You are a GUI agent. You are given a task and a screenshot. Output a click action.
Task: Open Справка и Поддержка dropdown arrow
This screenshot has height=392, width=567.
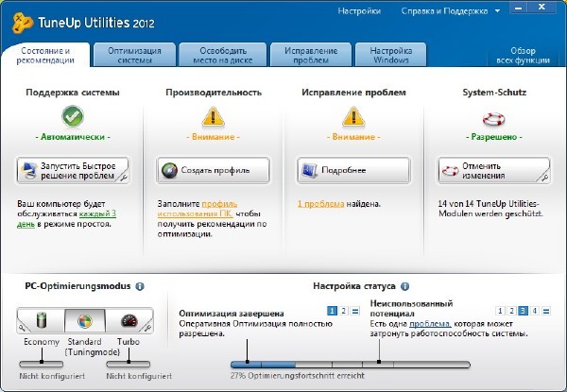pyautogui.click(x=498, y=11)
